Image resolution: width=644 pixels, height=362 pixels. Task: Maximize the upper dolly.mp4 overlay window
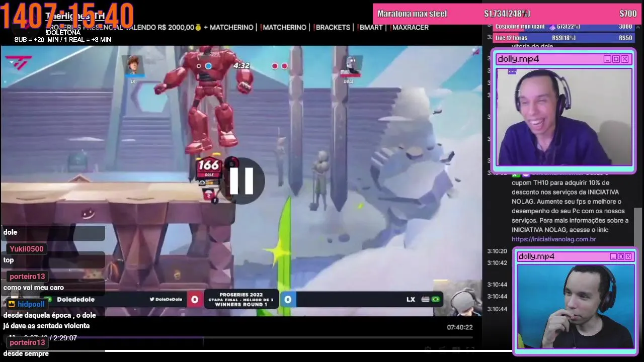pos(616,59)
